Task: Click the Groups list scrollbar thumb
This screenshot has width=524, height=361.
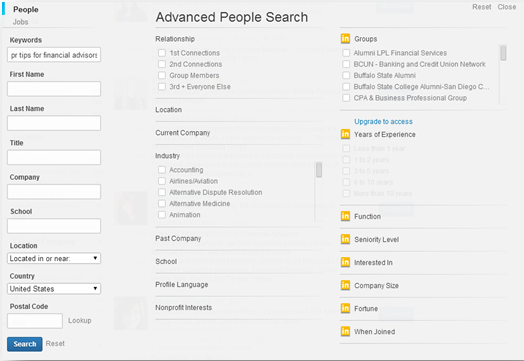Action: tap(503, 53)
